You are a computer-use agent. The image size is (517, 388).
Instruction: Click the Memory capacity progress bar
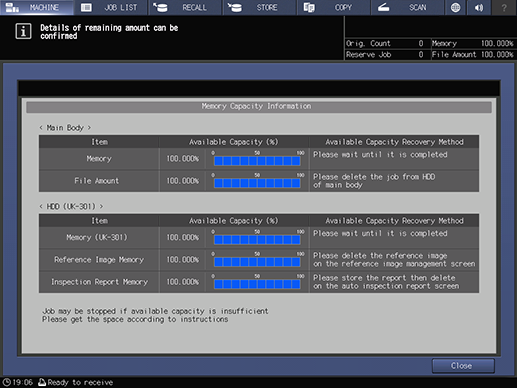pos(257,161)
